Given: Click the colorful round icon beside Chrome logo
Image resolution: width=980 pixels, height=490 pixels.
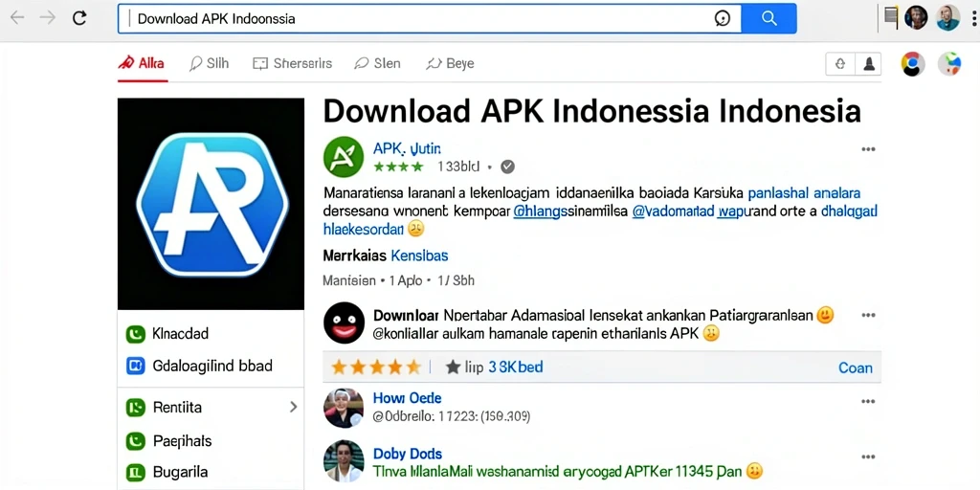Looking at the screenshot, I should click(949, 64).
